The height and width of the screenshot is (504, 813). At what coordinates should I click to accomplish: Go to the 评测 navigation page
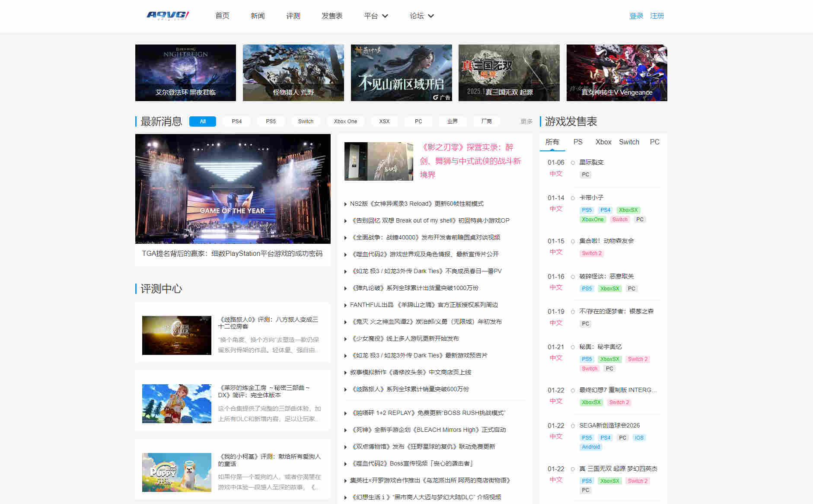[293, 16]
